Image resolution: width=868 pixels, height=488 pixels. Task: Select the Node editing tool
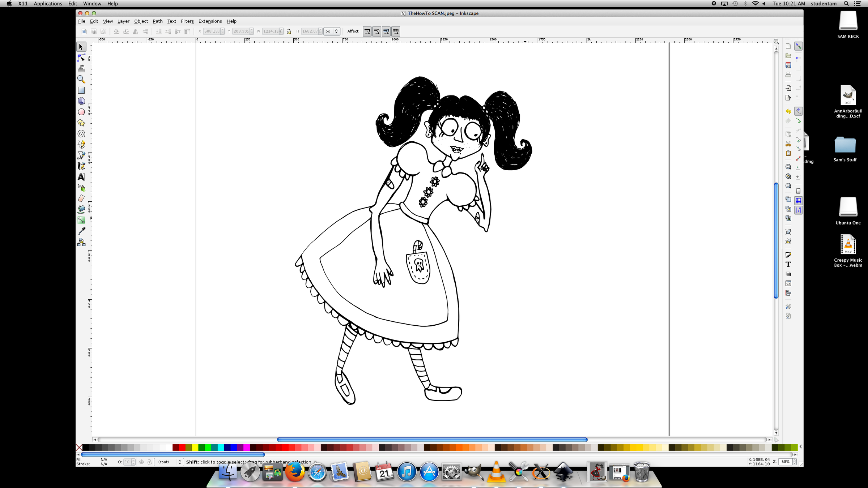(81, 57)
